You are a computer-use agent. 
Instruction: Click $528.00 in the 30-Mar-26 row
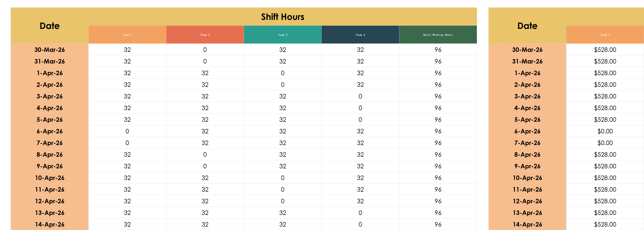coord(605,50)
